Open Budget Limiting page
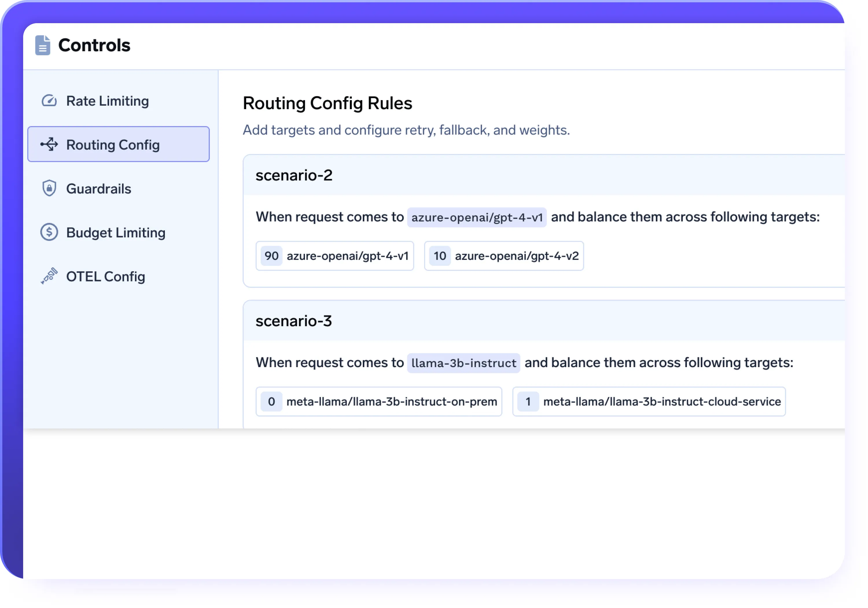The height and width of the screenshot is (608, 868). tap(115, 232)
